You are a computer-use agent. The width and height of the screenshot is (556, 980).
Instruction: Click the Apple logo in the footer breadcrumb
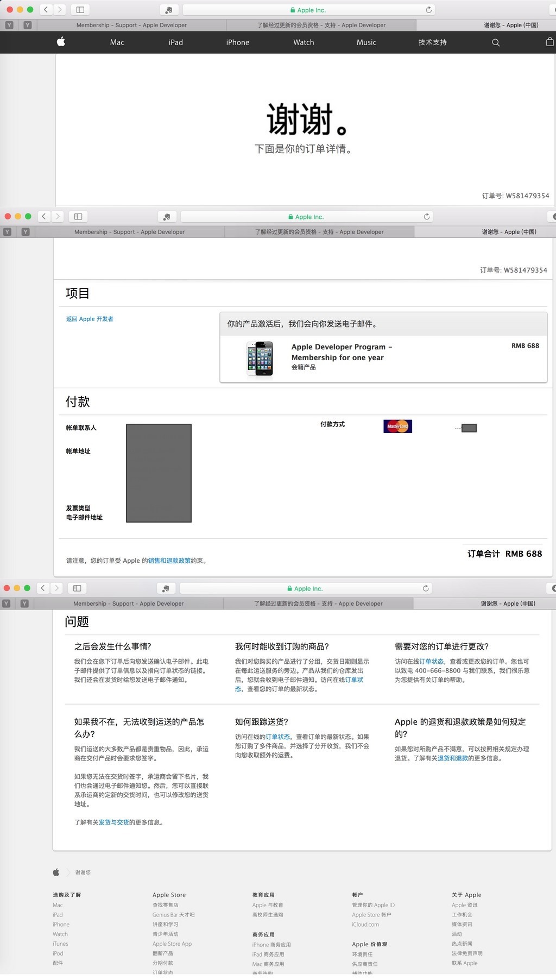56,872
